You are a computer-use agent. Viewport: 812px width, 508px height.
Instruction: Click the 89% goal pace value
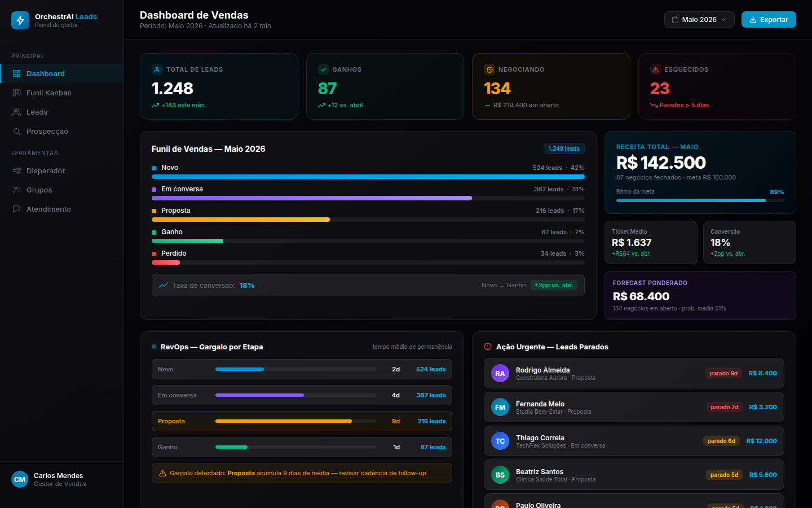point(777,192)
